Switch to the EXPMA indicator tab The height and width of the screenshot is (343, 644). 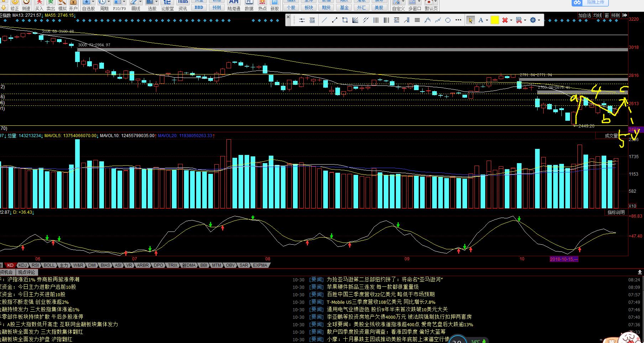(260, 265)
